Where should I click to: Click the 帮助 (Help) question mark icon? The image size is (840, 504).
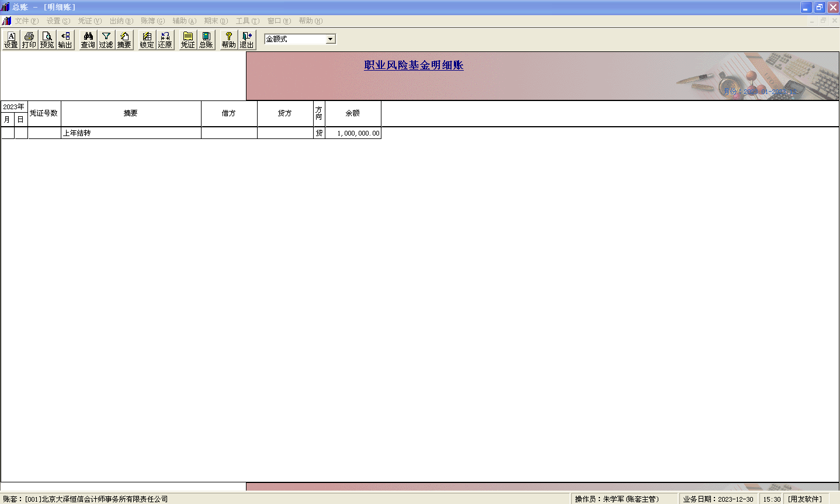pyautogui.click(x=229, y=40)
